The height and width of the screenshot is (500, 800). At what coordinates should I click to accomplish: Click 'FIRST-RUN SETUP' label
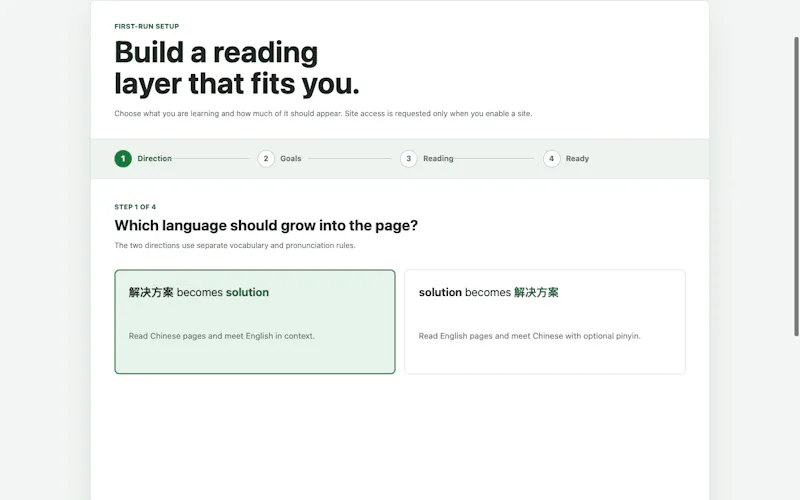pyautogui.click(x=147, y=27)
